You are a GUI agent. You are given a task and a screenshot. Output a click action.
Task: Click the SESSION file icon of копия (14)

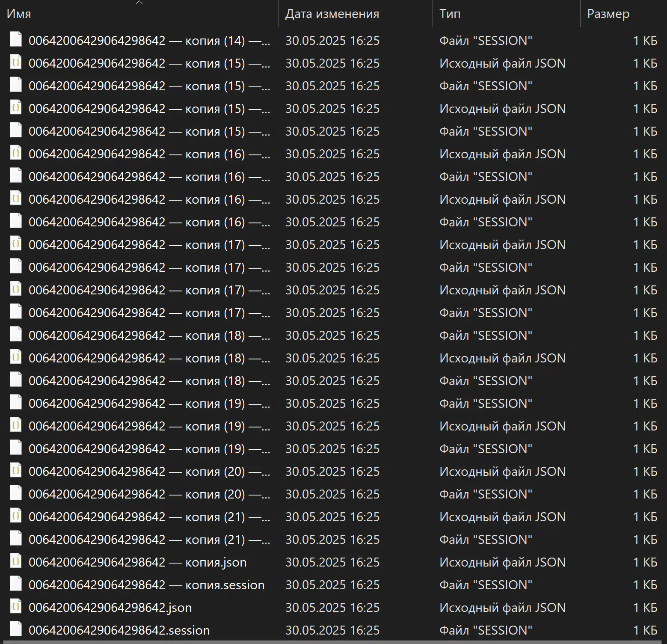16,40
